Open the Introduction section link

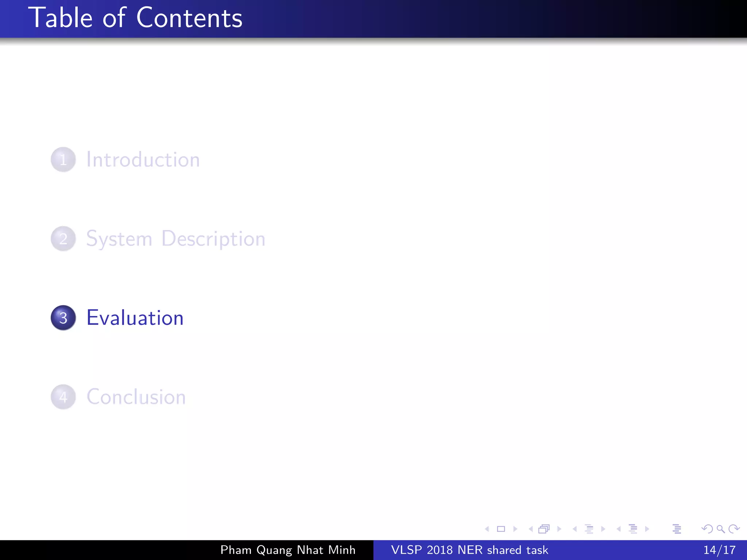click(x=143, y=160)
